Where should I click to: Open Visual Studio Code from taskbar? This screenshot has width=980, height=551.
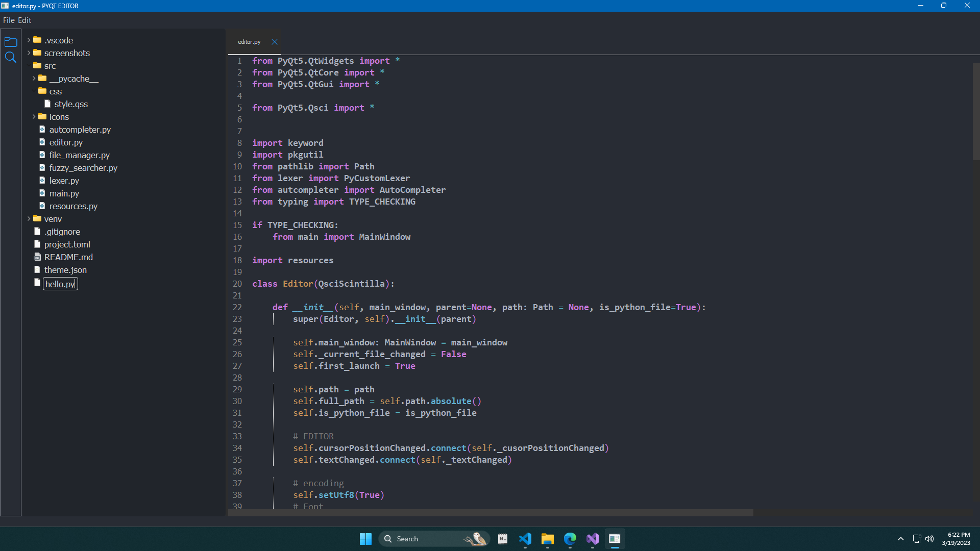[525, 539]
